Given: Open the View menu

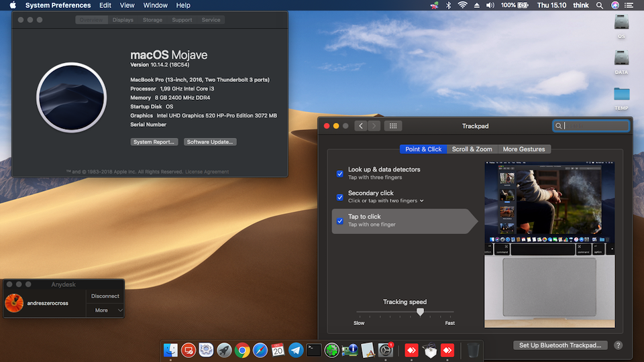Looking at the screenshot, I should 127,5.
